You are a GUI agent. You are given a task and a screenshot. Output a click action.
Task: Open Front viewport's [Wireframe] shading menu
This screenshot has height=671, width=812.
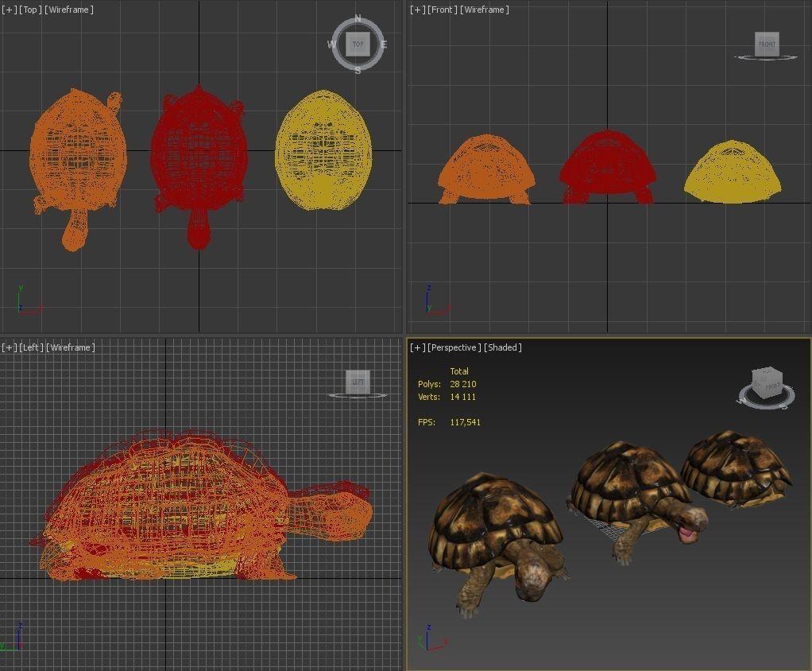[485, 10]
